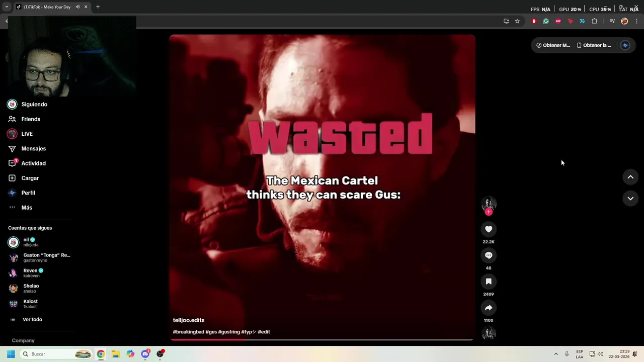Click the first Obtener M... button
The height and width of the screenshot is (362, 644).
click(553, 45)
